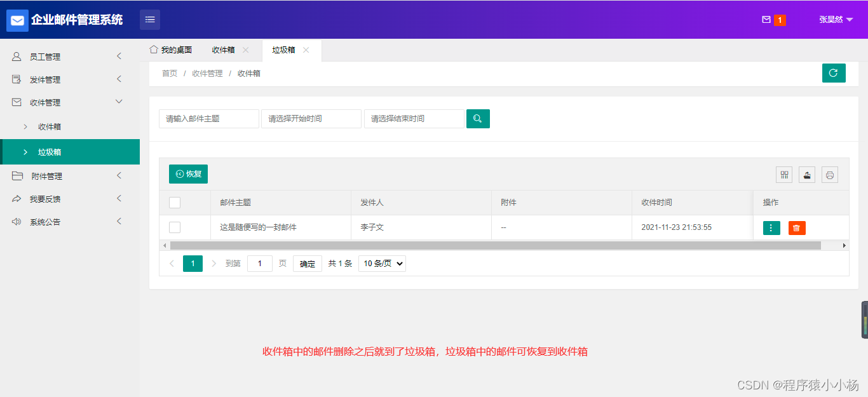Close the 垃圾箱 tab
The image size is (868, 397).
306,50
